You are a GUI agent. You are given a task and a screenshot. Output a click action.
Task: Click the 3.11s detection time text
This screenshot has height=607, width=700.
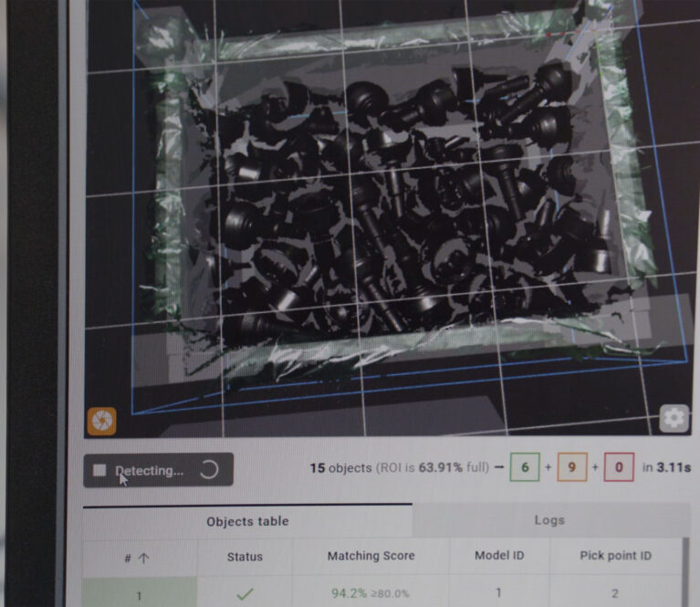click(674, 467)
